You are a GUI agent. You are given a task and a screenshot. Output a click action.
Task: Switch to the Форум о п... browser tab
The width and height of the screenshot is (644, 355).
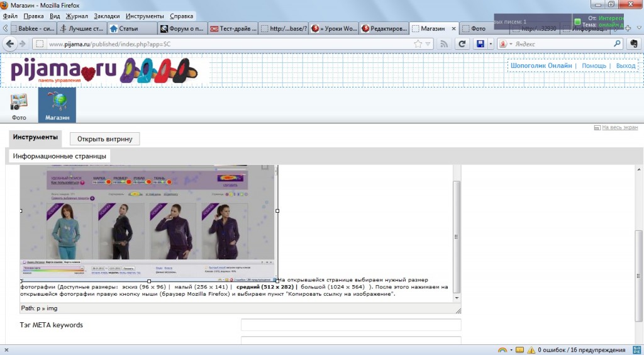182,28
